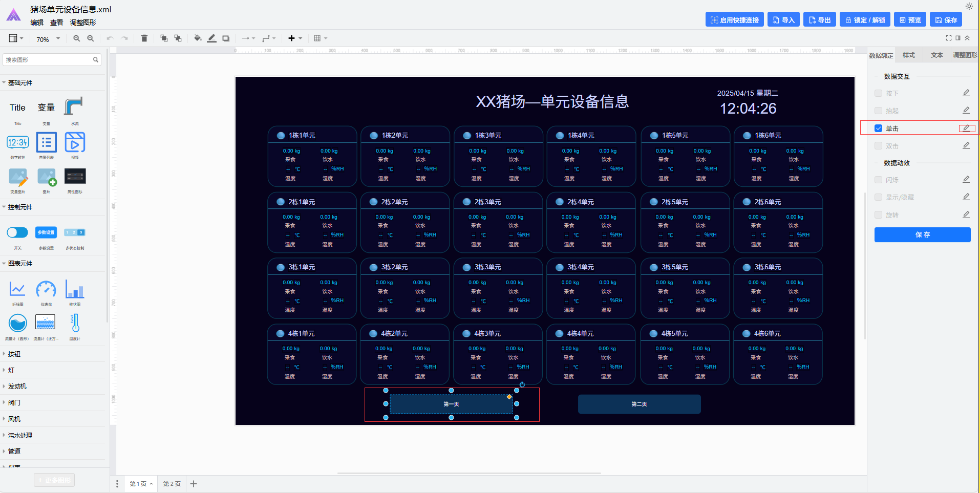The image size is (980, 493).
Task: Click the bring to front icon
Action: (164, 38)
